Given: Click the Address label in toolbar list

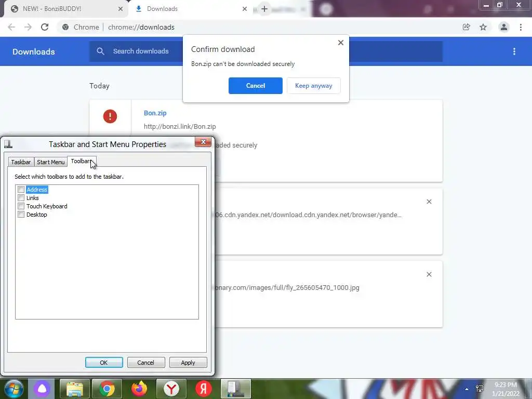Looking at the screenshot, I should 37,189.
